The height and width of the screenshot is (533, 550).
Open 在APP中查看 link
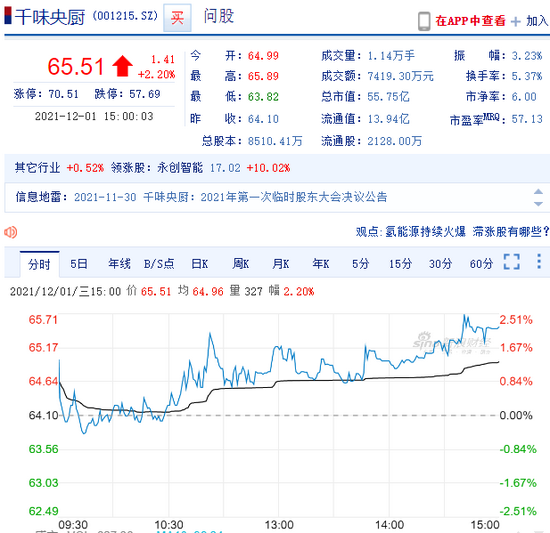tap(470, 21)
